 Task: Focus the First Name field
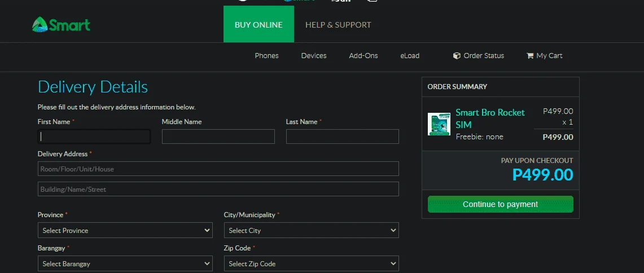coord(94,136)
